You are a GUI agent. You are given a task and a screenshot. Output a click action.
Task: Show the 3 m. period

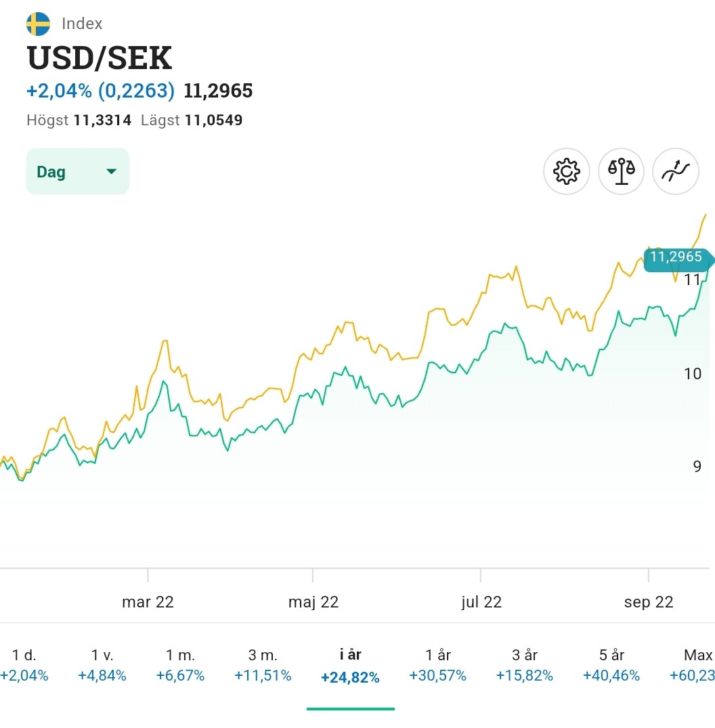pyautogui.click(x=263, y=665)
